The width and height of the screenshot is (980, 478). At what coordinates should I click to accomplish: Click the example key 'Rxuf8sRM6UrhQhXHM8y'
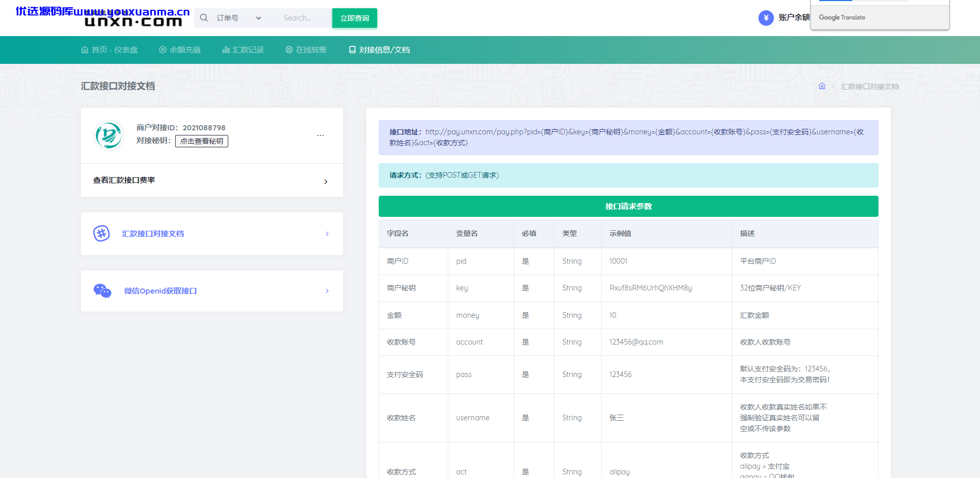[x=650, y=288]
